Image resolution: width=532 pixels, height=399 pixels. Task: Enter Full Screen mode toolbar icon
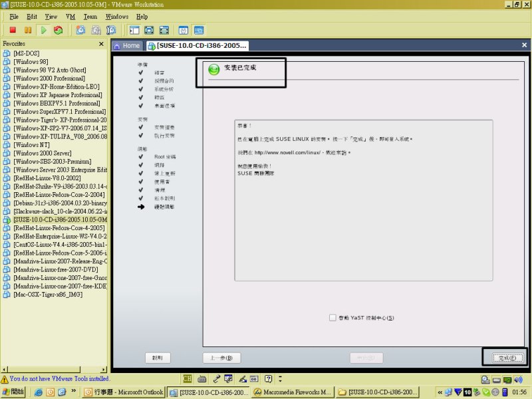(x=164, y=30)
